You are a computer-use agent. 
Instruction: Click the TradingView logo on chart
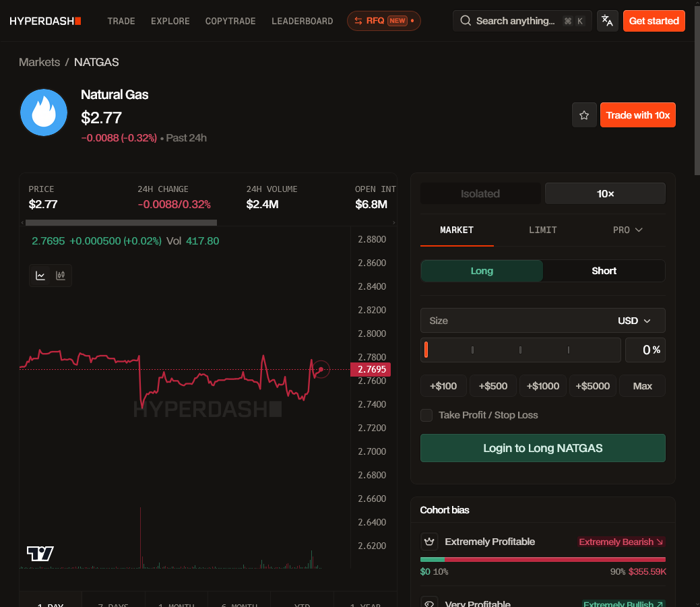tap(40, 554)
